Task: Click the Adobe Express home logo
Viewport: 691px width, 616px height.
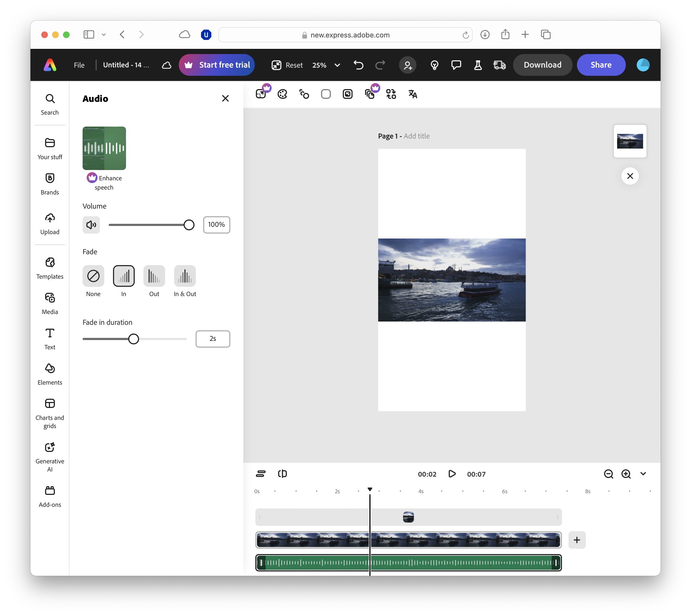Action: pos(50,65)
